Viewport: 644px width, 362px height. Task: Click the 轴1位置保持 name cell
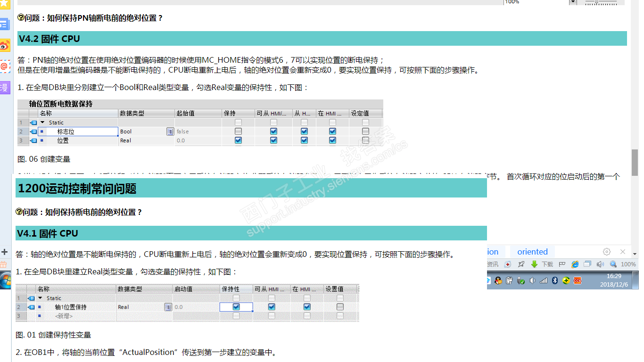pos(75,307)
